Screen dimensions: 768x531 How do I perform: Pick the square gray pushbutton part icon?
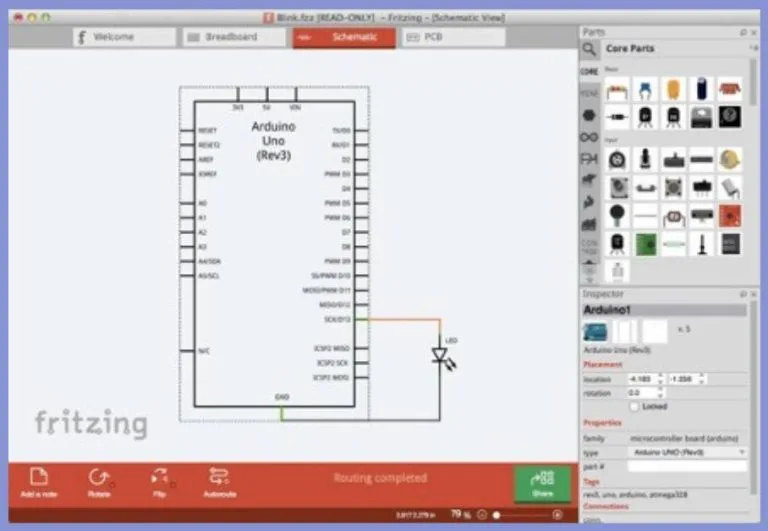tap(673, 188)
